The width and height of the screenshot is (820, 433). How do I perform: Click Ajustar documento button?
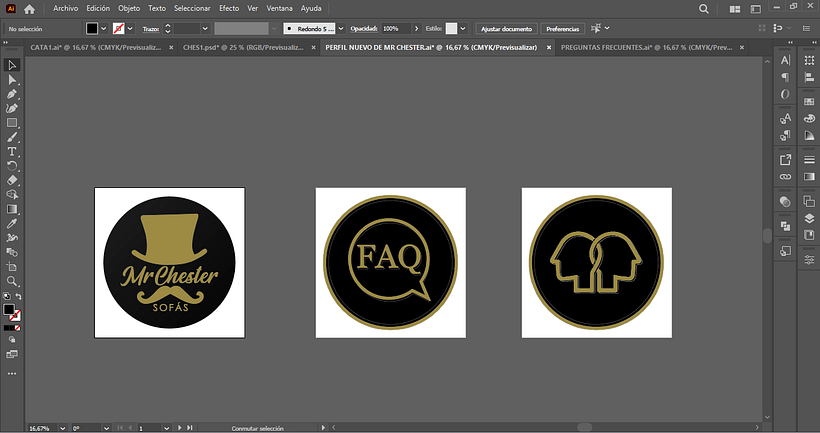506,29
